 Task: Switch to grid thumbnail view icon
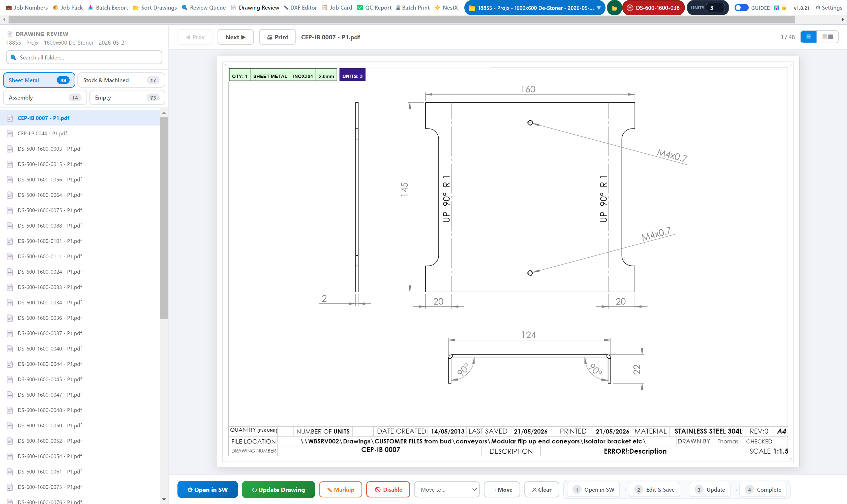click(x=827, y=37)
